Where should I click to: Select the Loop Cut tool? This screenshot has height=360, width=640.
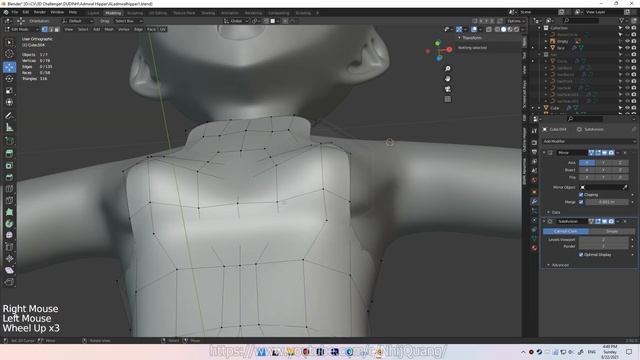click(x=9, y=189)
